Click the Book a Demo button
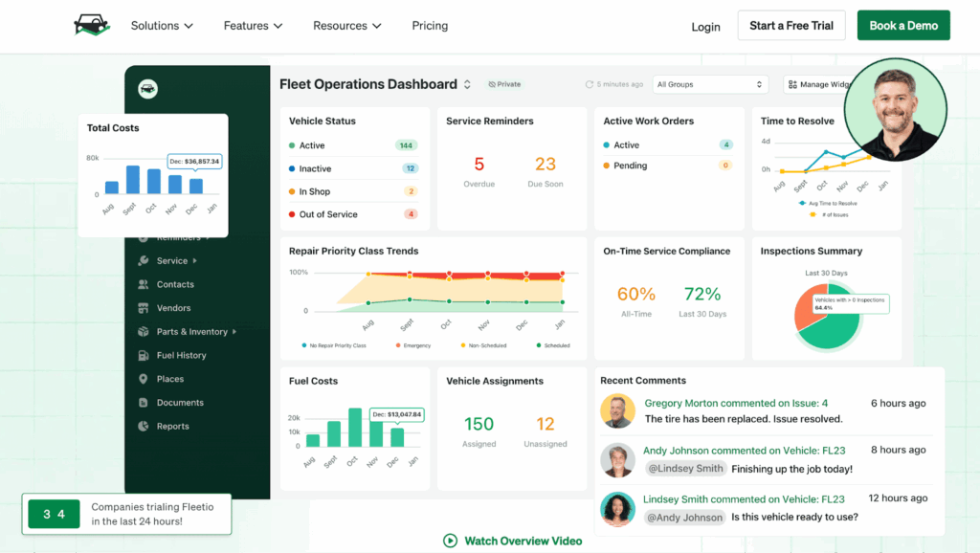 [x=902, y=25]
